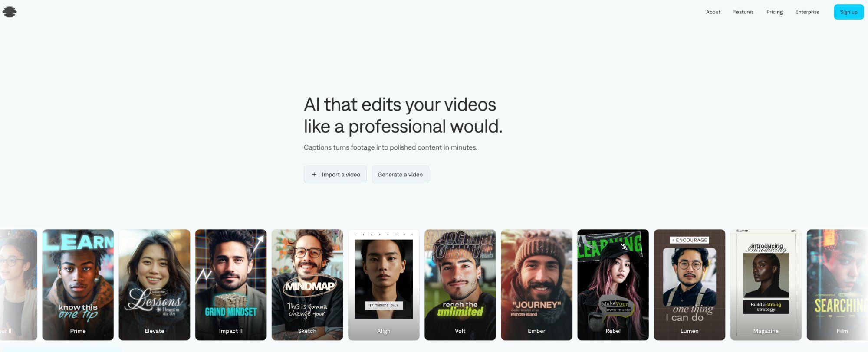The image size is (868, 352).
Task: Open the About page
Action: 713,12
